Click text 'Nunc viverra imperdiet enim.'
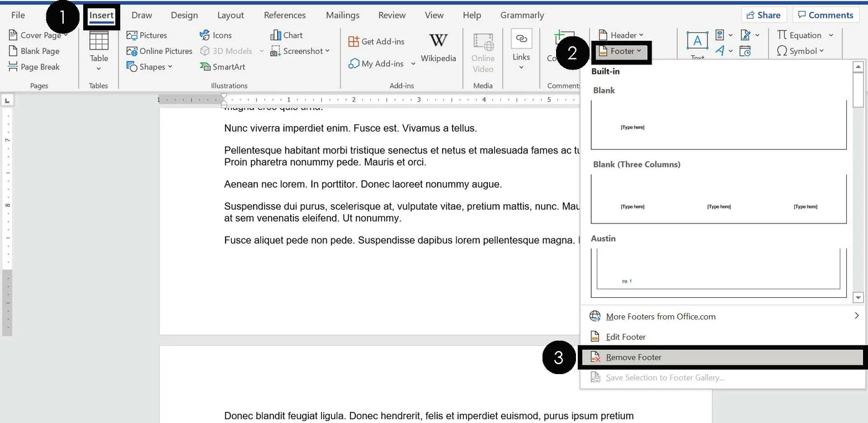The height and width of the screenshot is (423, 868). (x=288, y=128)
